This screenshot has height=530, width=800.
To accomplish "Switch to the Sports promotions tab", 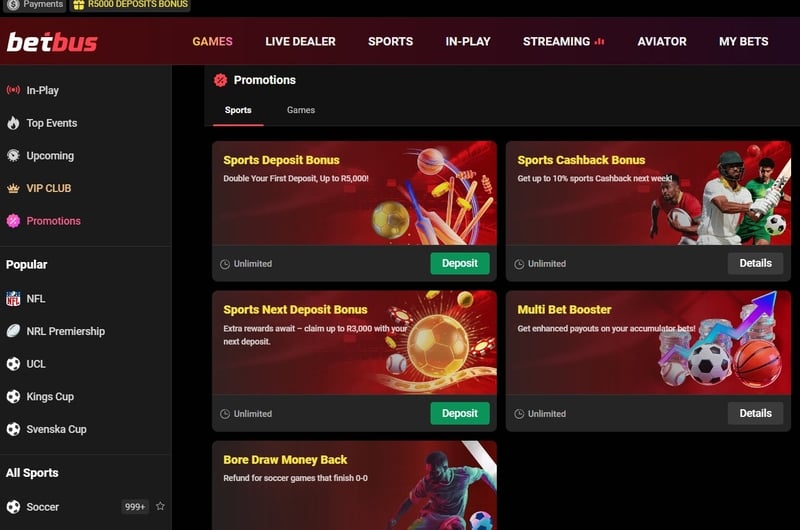I will click(x=238, y=110).
